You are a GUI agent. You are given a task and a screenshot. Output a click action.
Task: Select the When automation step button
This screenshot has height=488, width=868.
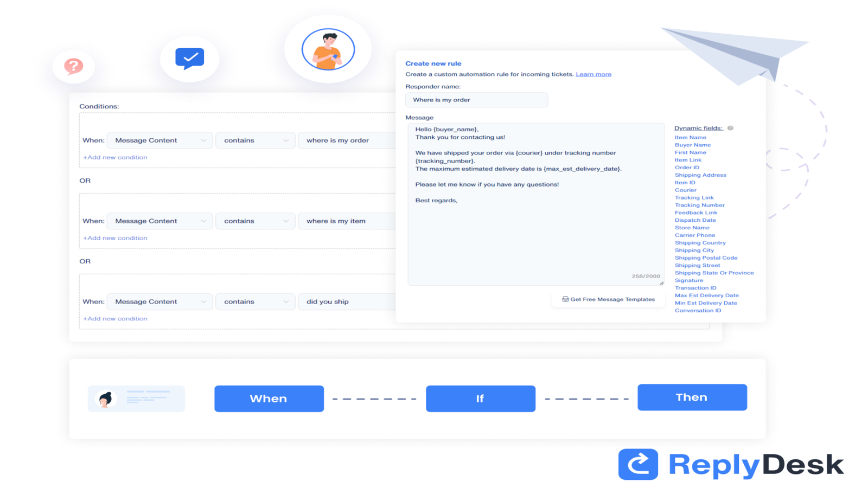pos(269,399)
